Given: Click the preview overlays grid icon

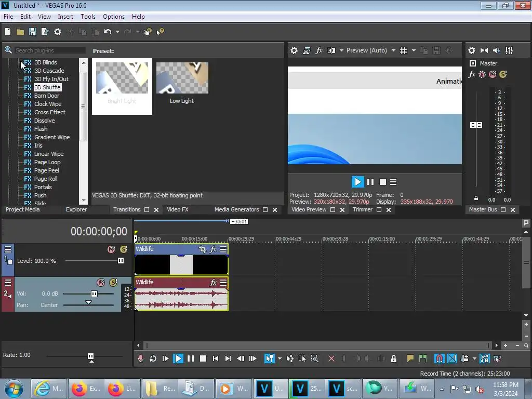Looking at the screenshot, I should 403,50.
